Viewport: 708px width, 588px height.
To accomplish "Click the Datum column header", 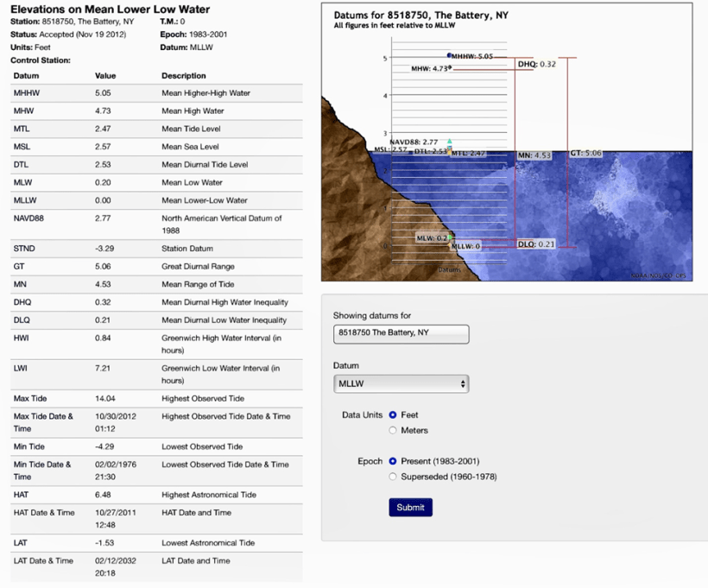I will [26, 76].
